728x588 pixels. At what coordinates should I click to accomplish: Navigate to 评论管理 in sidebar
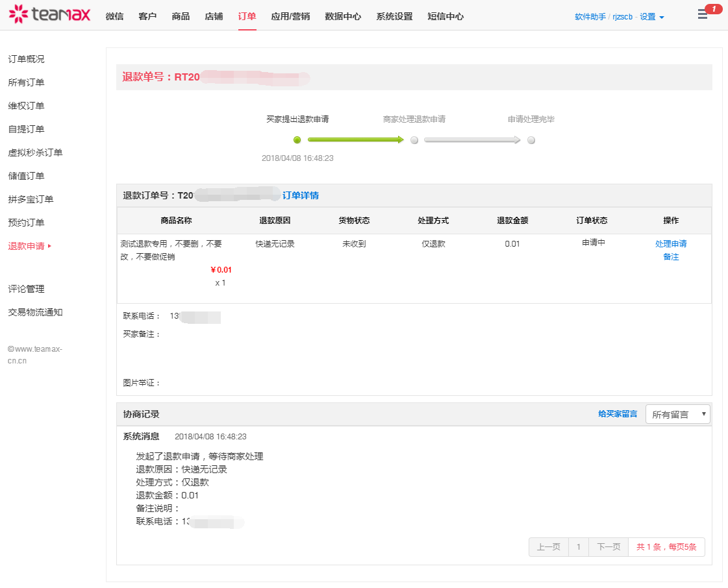point(26,289)
